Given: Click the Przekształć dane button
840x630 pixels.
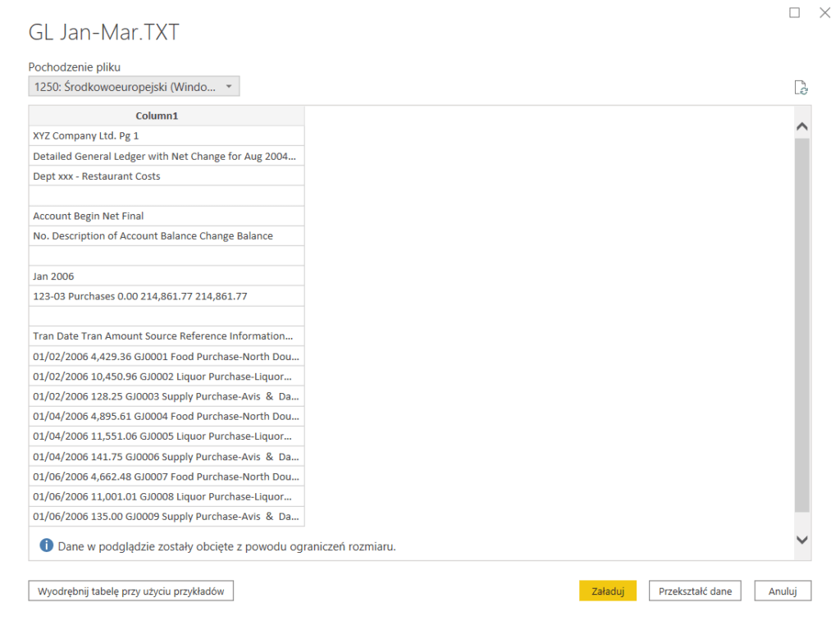Looking at the screenshot, I should pos(695,591).
